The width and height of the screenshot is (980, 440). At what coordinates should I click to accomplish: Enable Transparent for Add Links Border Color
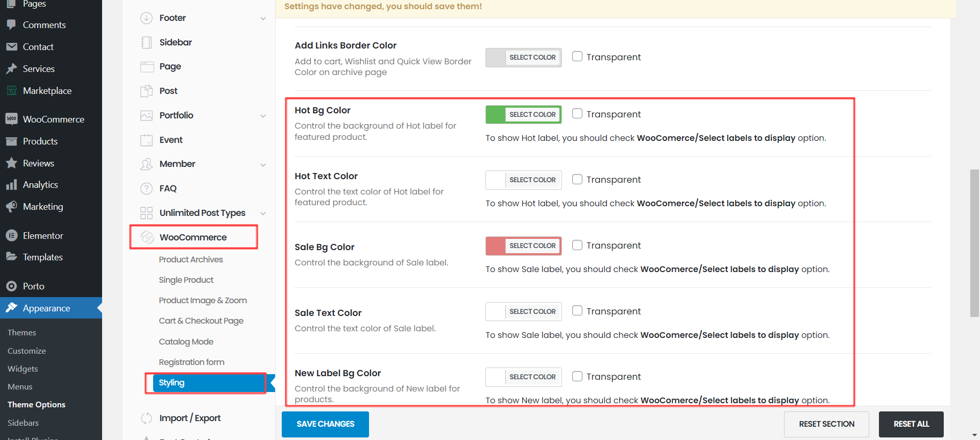tap(577, 56)
